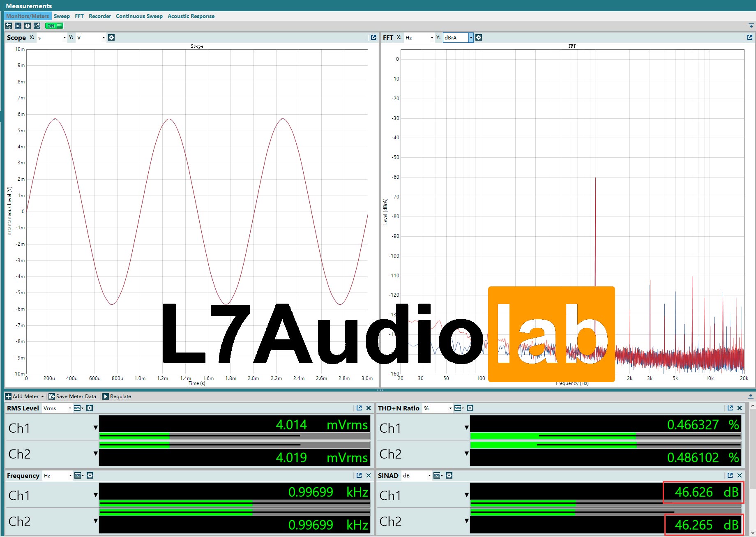Close the THD+N Ratio meter
Viewport: 756px width, 537px height.
click(740, 408)
